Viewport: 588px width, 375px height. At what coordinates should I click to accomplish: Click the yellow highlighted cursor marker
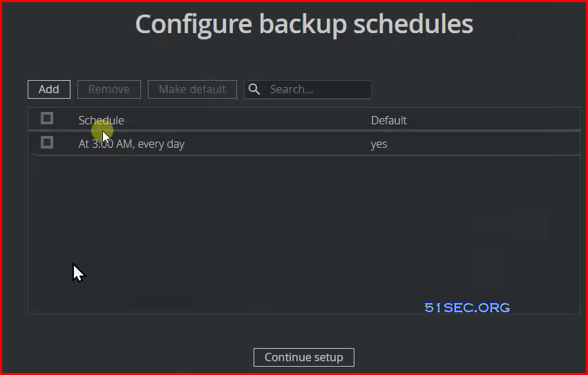(x=102, y=132)
